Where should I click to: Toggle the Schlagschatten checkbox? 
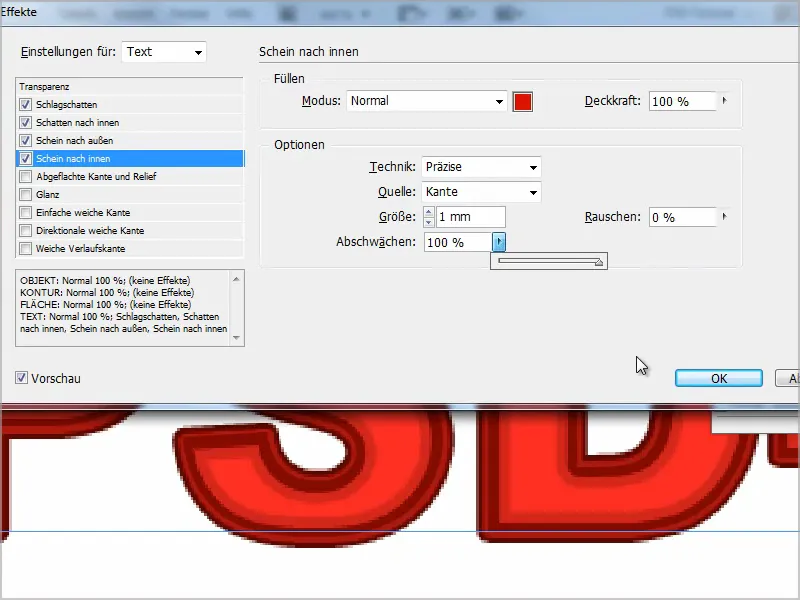[x=25, y=105]
